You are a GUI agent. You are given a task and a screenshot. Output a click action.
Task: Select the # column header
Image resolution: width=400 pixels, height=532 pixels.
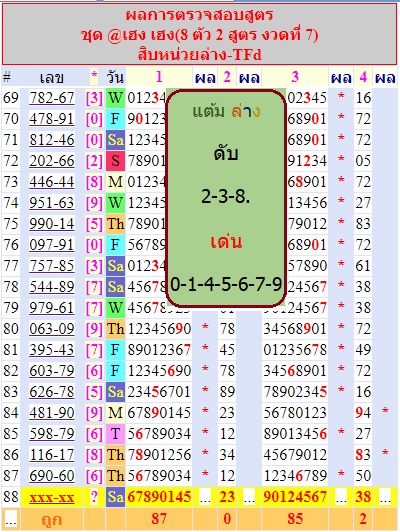(7, 77)
